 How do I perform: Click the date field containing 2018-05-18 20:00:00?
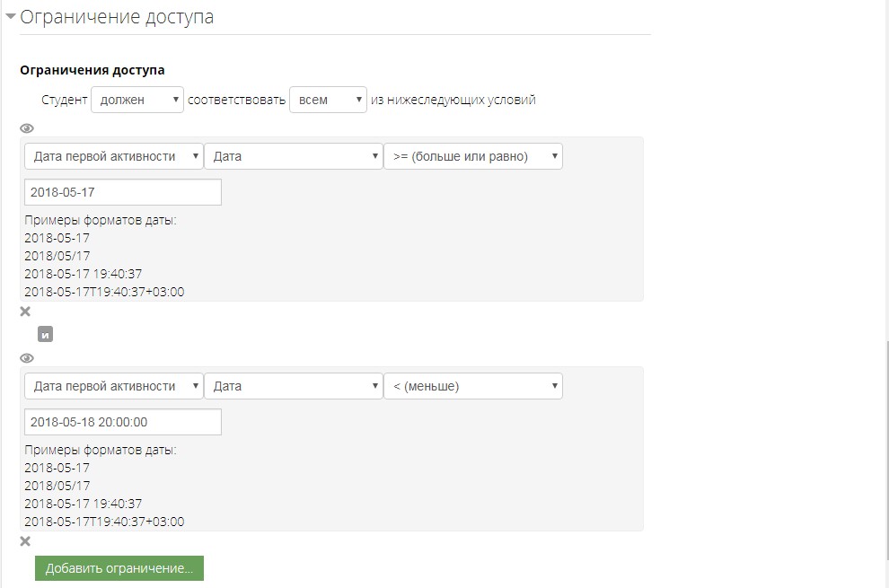tap(123, 422)
